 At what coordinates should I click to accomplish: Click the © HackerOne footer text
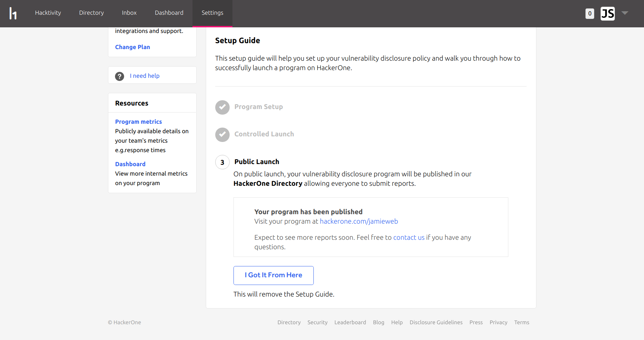pyautogui.click(x=124, y=322)
